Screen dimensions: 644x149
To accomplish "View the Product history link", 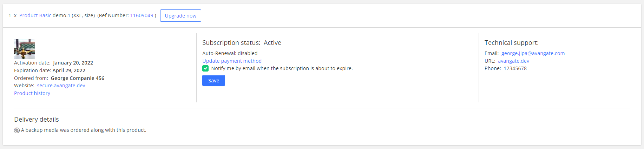I will (32, 93).
